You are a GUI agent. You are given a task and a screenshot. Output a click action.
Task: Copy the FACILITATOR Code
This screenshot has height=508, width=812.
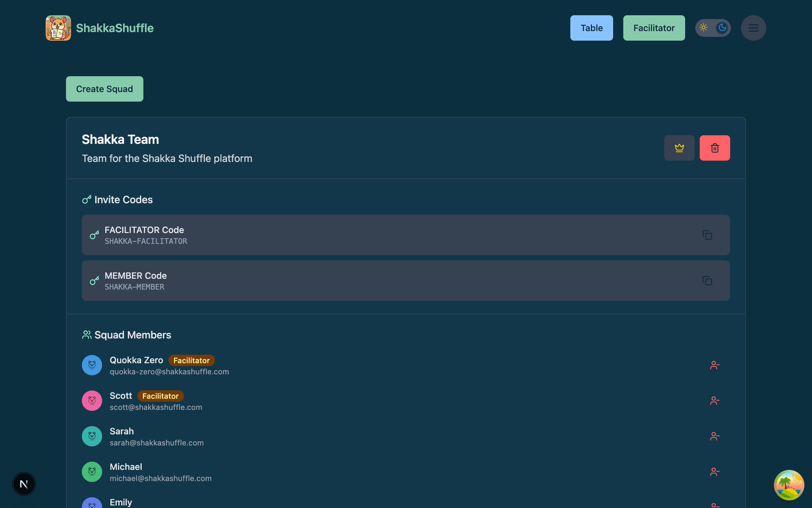click(708, 235)
